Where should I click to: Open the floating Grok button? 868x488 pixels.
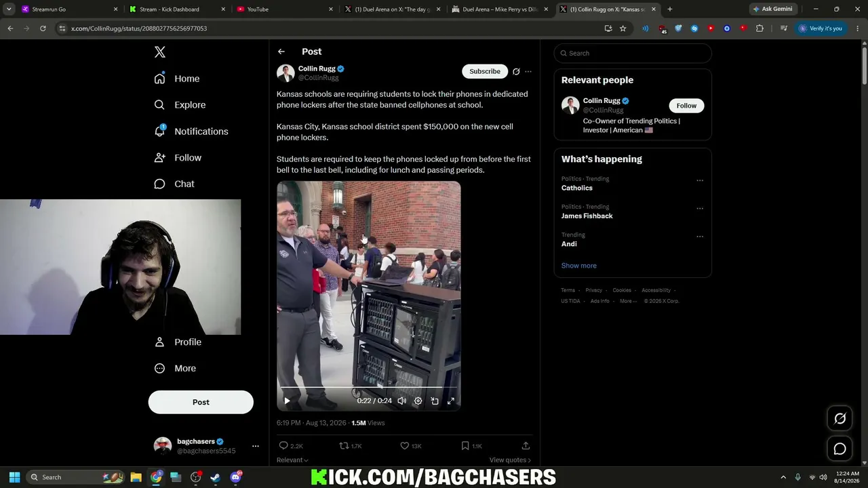(840, 419)
